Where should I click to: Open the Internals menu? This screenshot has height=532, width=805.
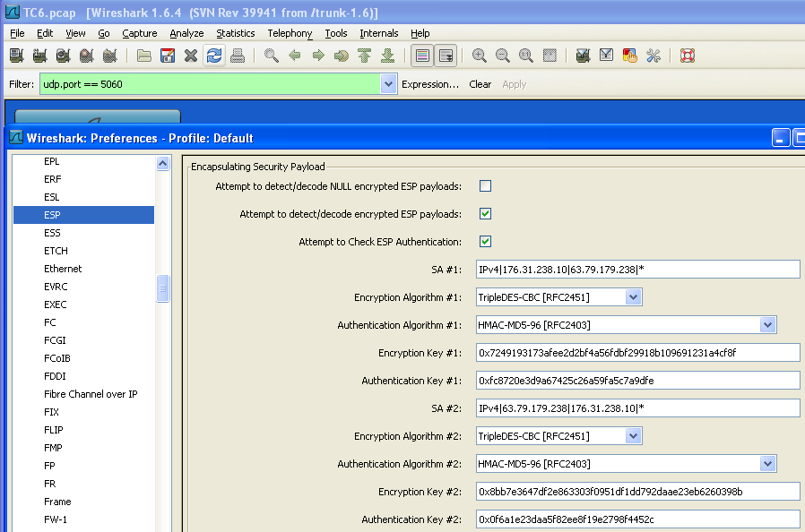coord(379,33)
